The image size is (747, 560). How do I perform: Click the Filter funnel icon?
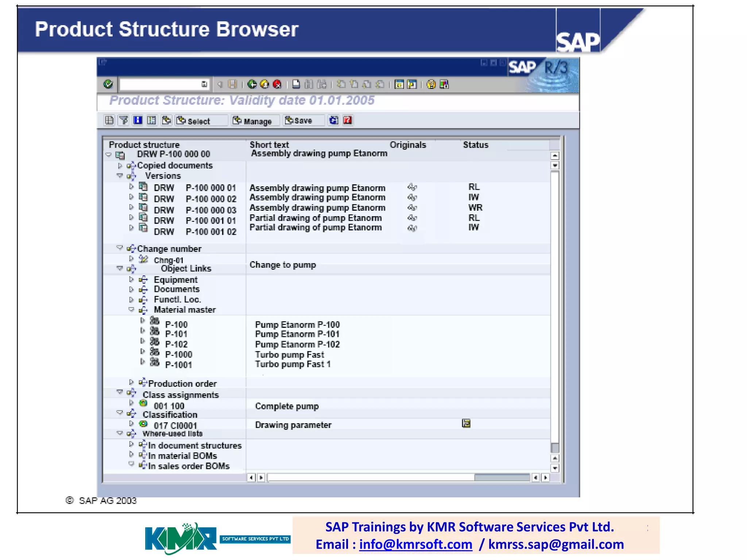click(124, 120)
